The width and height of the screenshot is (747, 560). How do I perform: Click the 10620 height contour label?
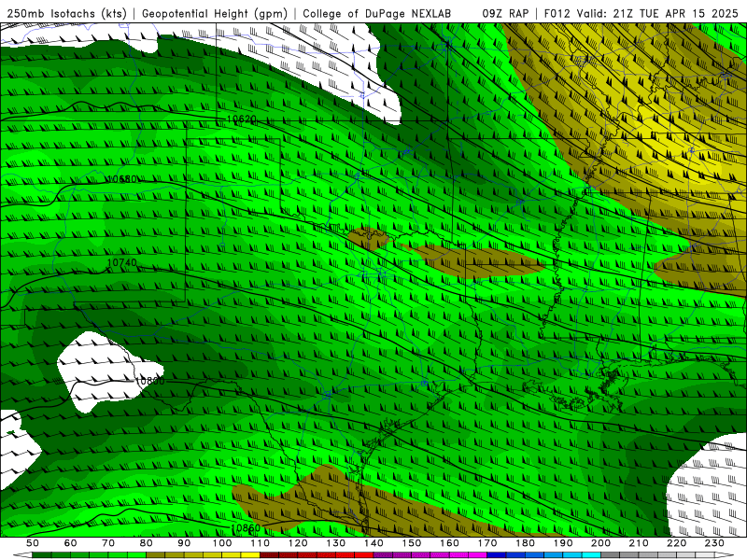pyautogui.click(x=242, y=119)
